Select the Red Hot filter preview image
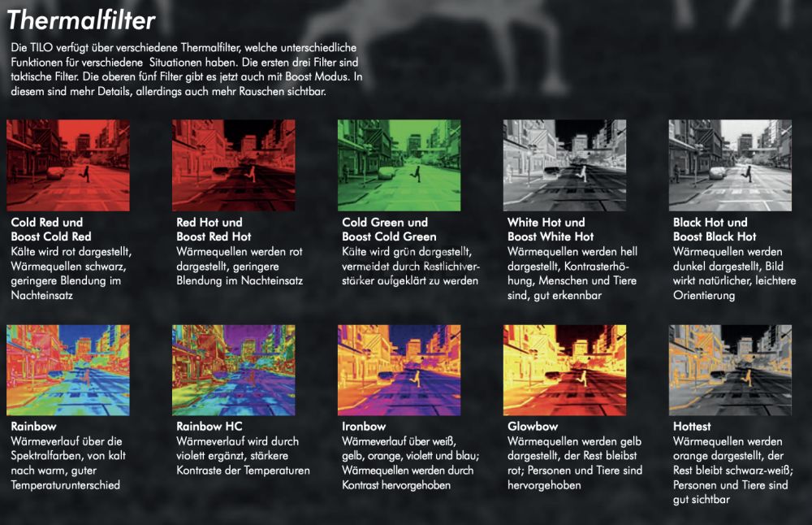 [x=234, y=165]
